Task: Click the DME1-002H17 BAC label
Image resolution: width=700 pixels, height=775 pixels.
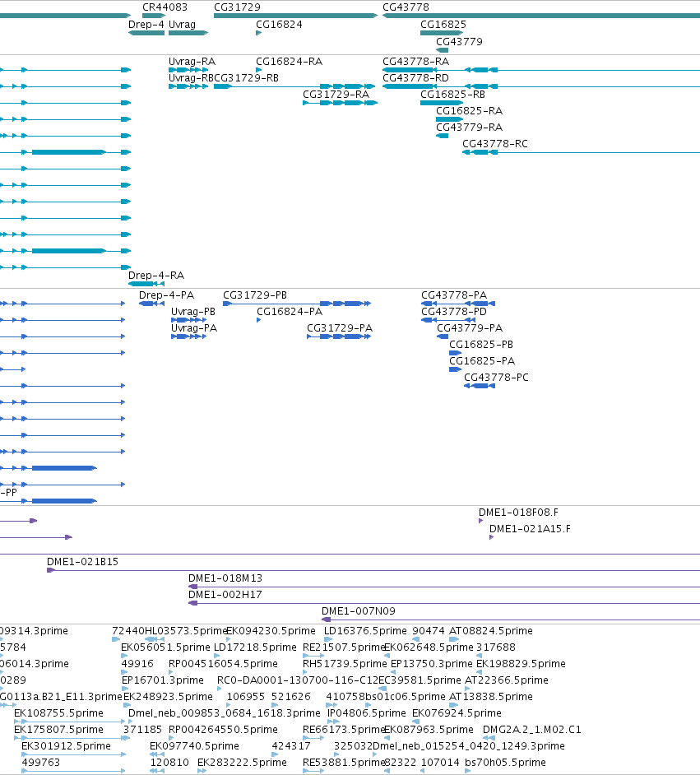Action: 225,595
